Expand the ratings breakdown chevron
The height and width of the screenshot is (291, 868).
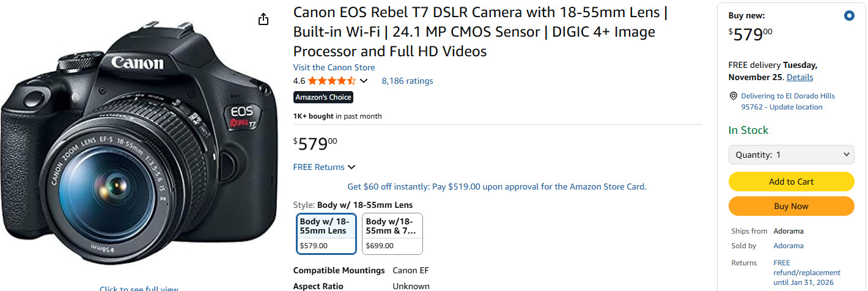364,81
